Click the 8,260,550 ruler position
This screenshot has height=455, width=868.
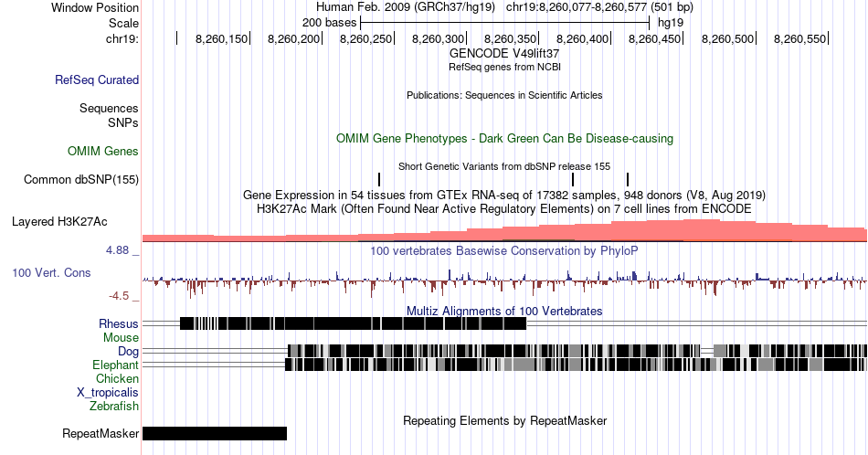[799, 38]
